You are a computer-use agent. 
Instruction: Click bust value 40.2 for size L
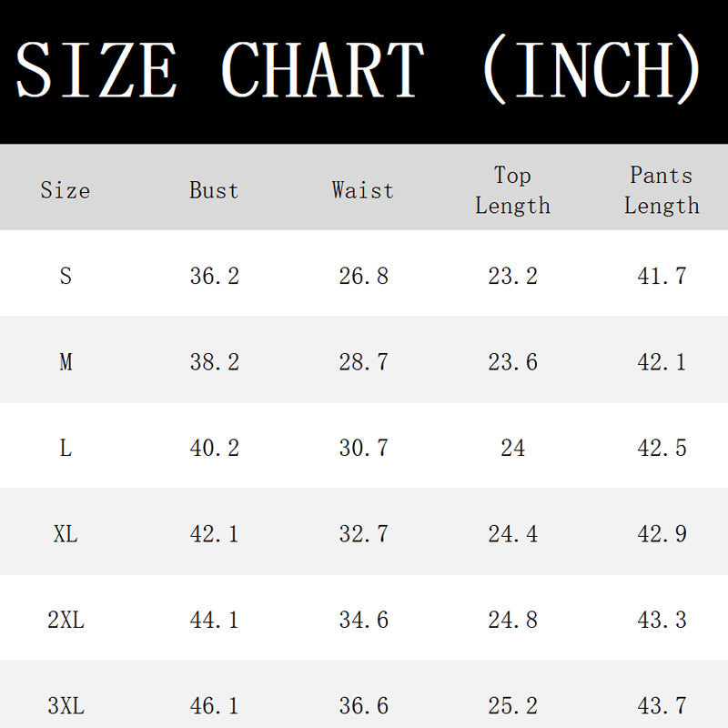click(x=214, y=448)
